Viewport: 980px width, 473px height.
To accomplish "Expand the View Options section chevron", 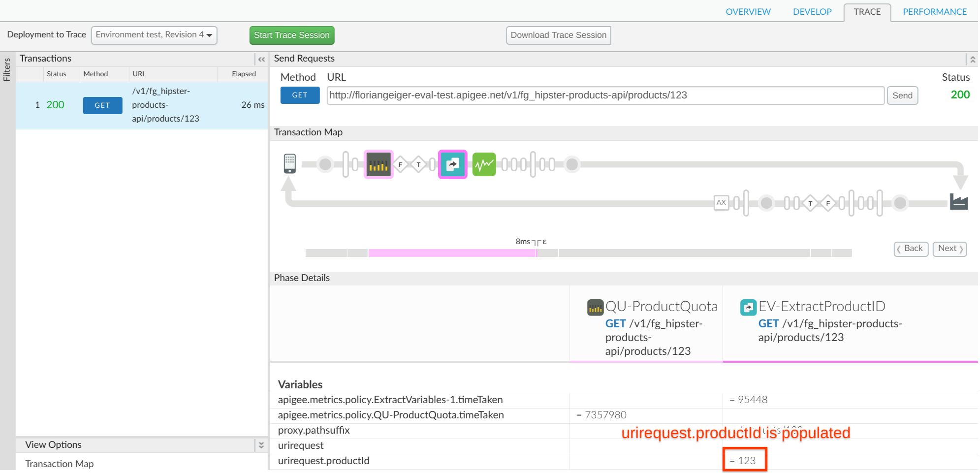I will [261, 445].
